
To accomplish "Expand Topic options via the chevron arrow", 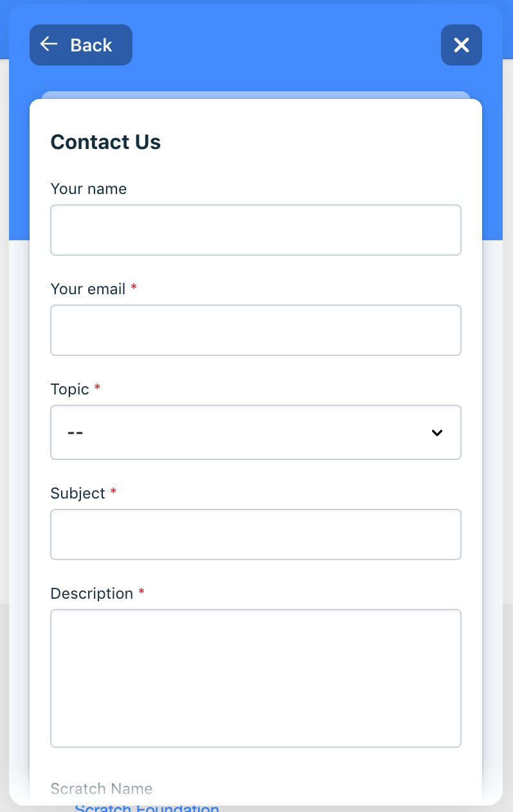I will [437, 433].
